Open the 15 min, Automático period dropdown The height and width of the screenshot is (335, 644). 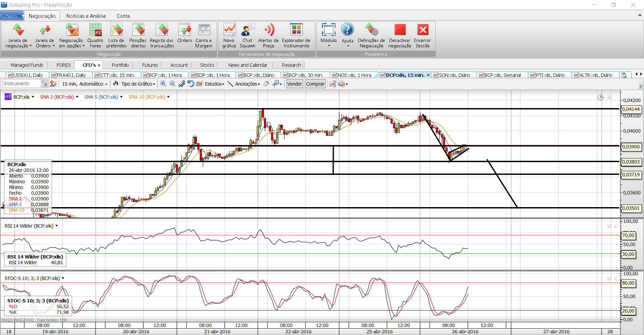click(85, 84)
